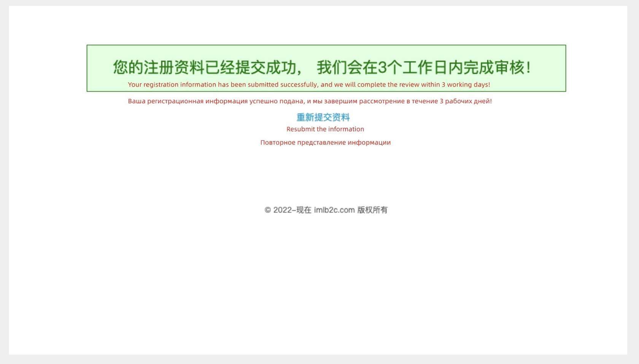Click the imlb2c.com domain in the footer

[x=334, y=209]
